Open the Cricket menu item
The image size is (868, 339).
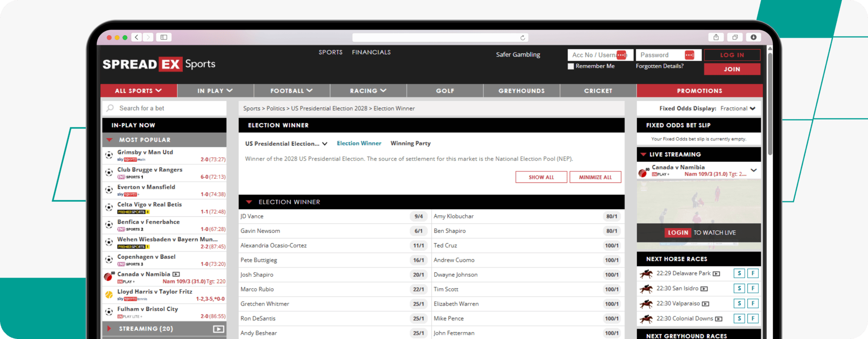[598, 91]
